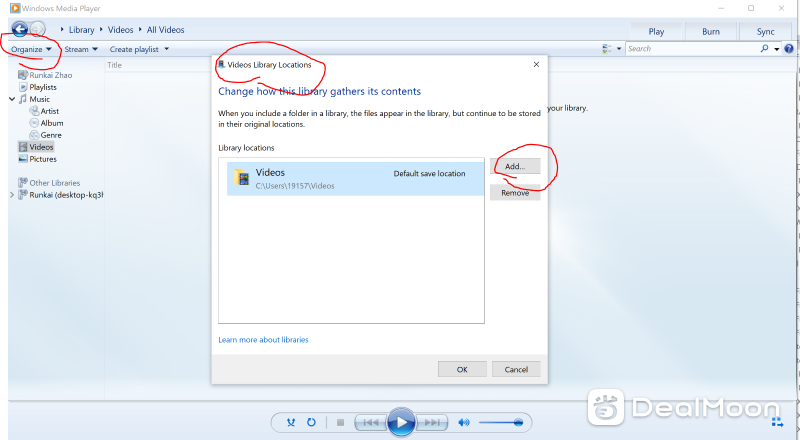The height and width of the screenshot is (440, 800).
Task: Switch to the Burn tab
Action: 711,32
